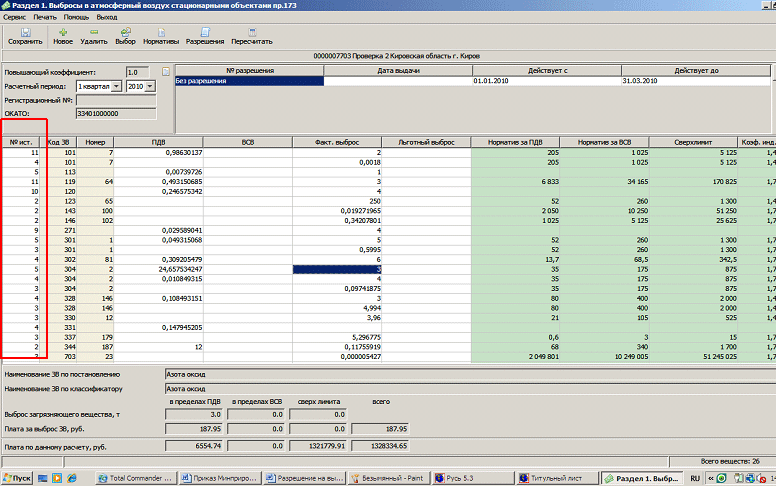Click the Пересчитать (Recalculate) icon
The image size is (776, 486).
(251, 33)
